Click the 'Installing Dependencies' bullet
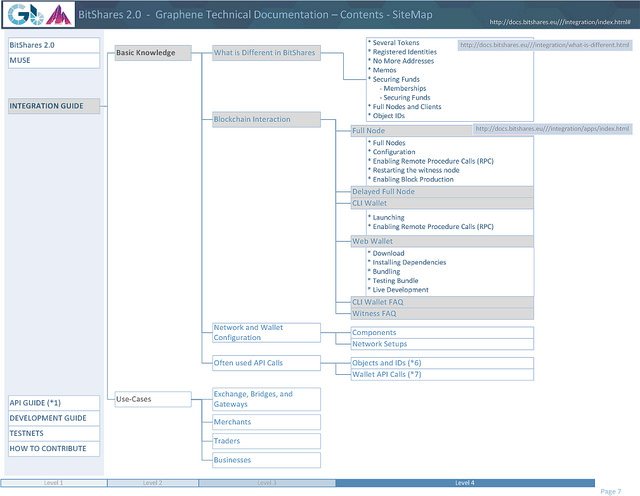The width and height of the screenshot is (640, 496). (409, 262)
